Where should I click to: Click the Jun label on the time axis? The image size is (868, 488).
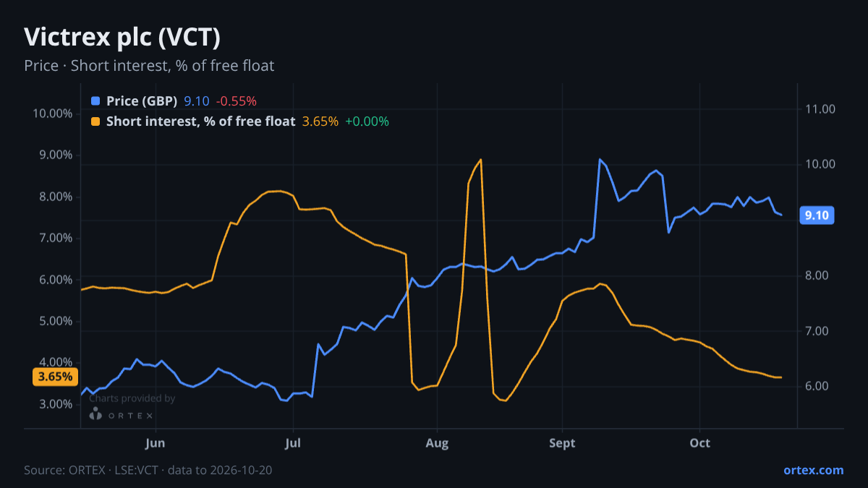coord(156,442)
